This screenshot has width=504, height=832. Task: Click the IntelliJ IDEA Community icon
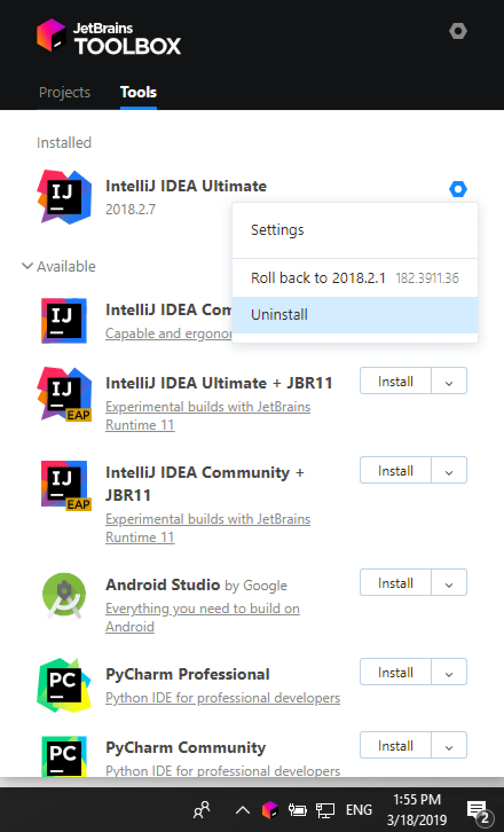(x=64, y=320)
